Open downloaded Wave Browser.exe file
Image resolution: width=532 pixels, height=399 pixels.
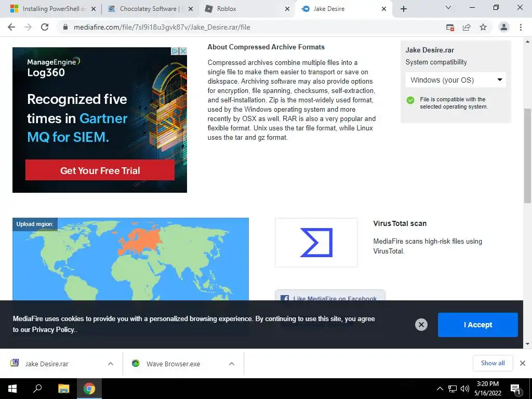click(x=173, y=364)
